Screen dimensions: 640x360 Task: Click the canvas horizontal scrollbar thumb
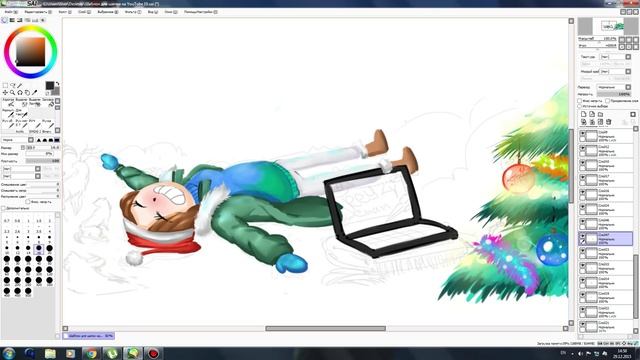click(x=325, y=329)
